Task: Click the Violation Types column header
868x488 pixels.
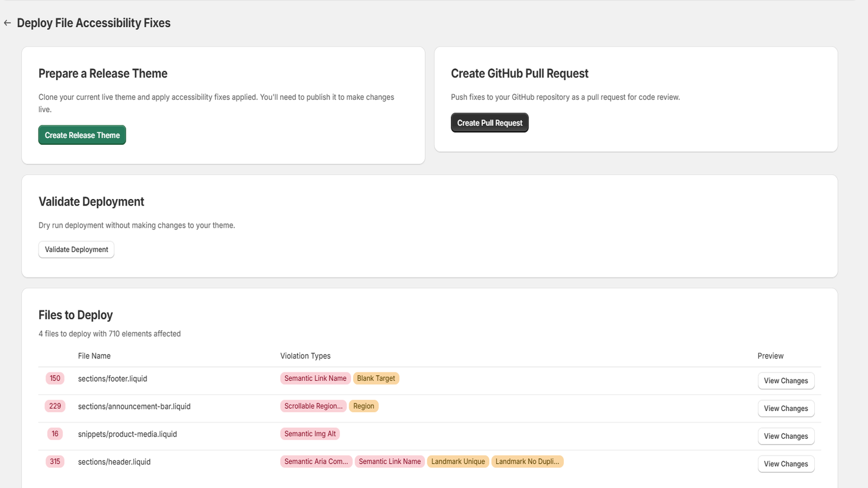Action: (305, 356)
